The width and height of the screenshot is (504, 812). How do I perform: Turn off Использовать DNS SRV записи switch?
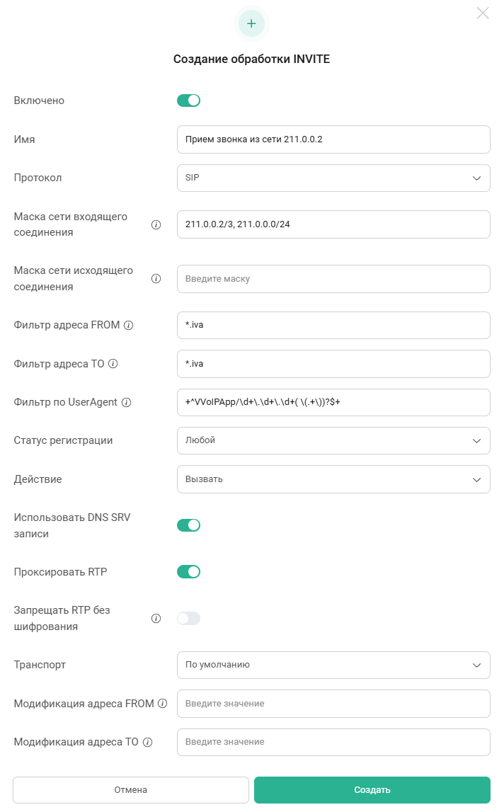(x=188, y=525)
